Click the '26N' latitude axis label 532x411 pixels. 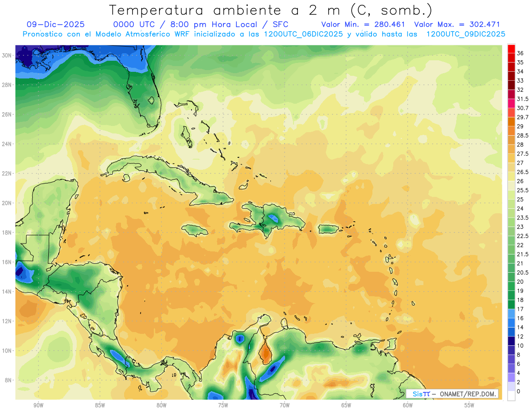pyautogui.click(x=8, y=114)
